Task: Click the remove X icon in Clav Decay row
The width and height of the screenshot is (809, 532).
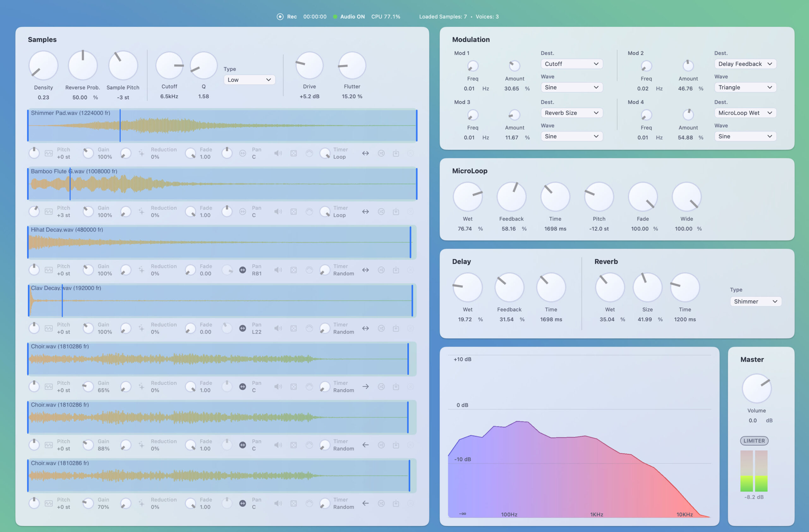Action: [x=411, y=329]
